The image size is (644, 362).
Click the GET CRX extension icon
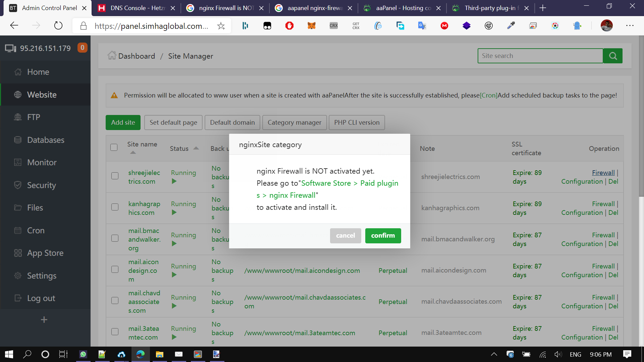(x=356, y=25)
